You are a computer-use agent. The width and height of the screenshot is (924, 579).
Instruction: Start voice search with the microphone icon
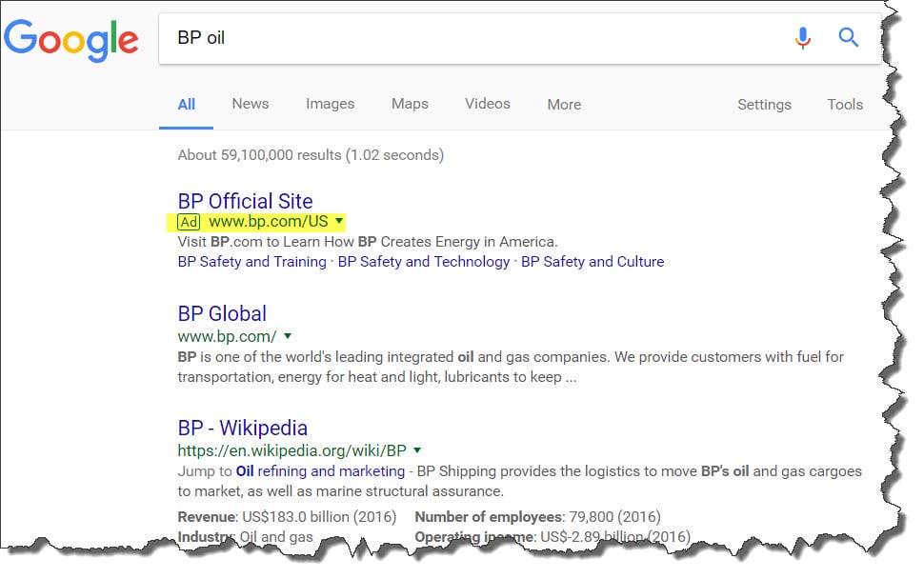(803, 38)
